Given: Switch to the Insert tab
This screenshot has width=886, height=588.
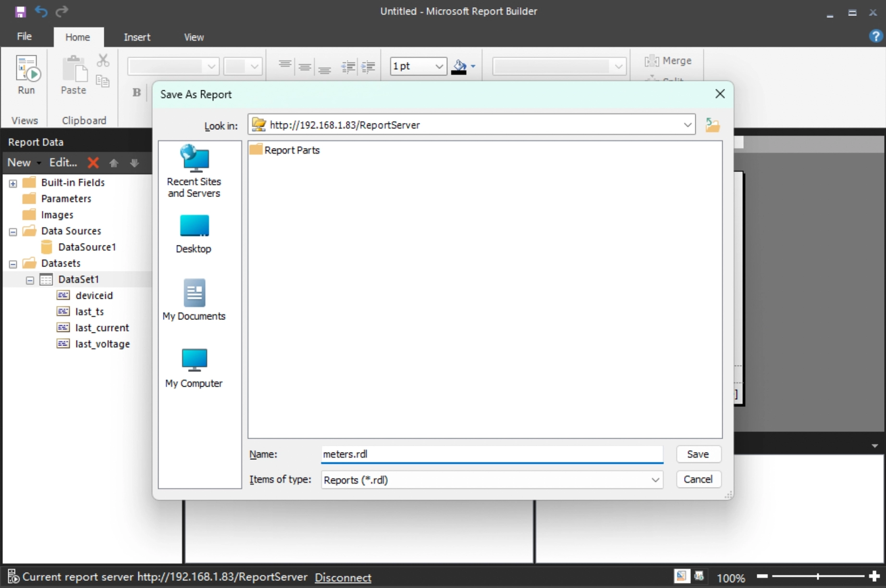Looking at the screenshot, I should (137, 37).
